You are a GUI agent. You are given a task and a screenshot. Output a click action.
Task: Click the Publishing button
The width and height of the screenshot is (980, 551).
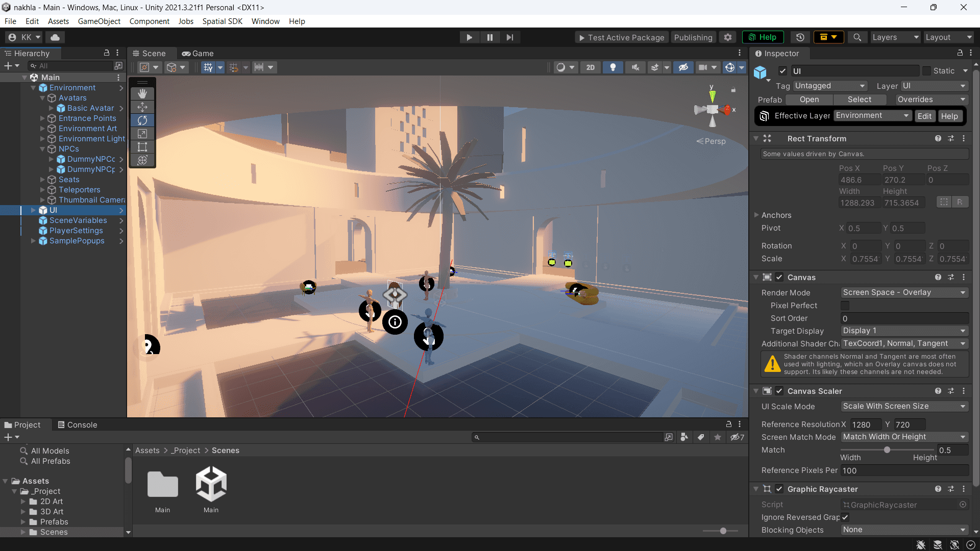pyautogui.click(x=693, y=37)
